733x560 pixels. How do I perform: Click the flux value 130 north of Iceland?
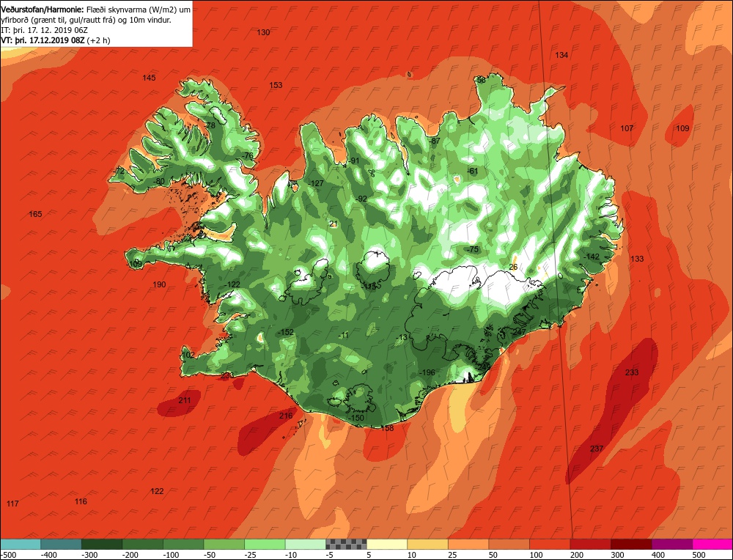263,32
